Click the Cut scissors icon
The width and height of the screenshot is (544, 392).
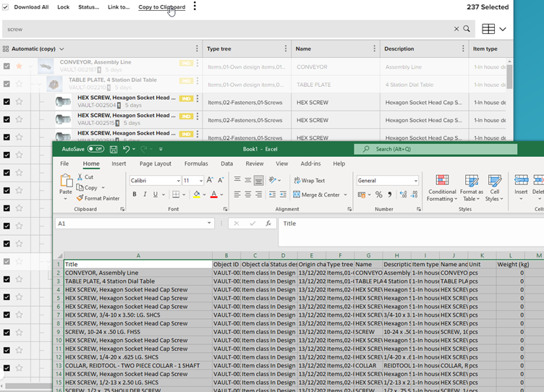[x=80, y=177]
